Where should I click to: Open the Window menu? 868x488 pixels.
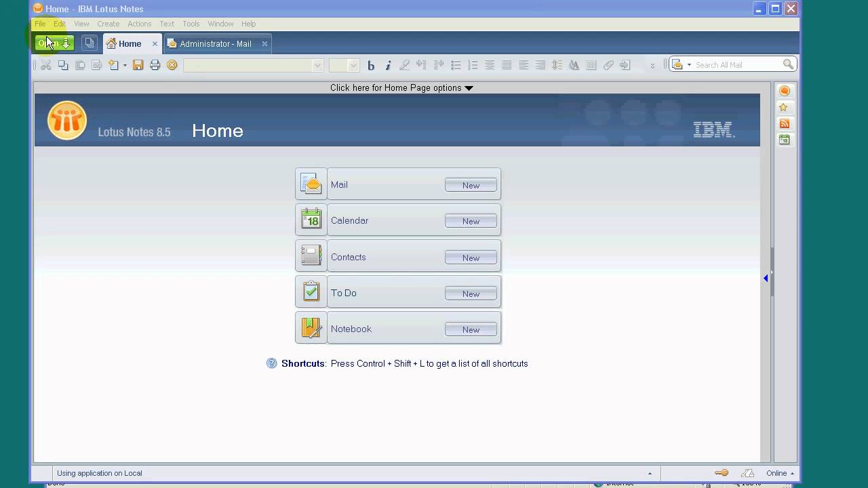point(220,24)
